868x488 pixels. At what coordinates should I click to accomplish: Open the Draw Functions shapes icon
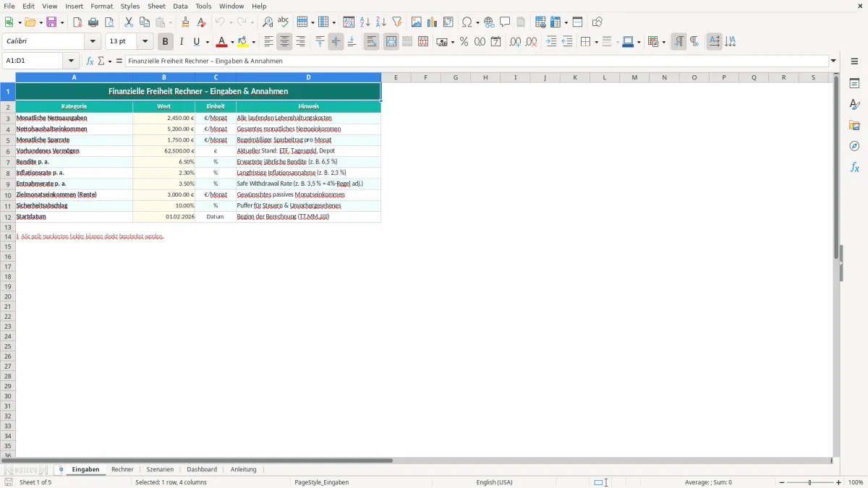pyautogui.click(x=597, y=22)
